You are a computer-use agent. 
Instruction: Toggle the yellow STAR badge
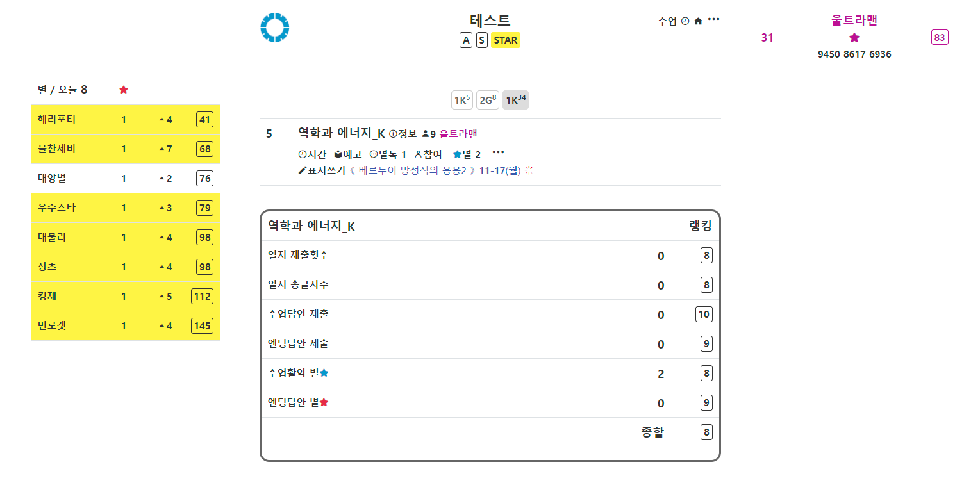505,40
